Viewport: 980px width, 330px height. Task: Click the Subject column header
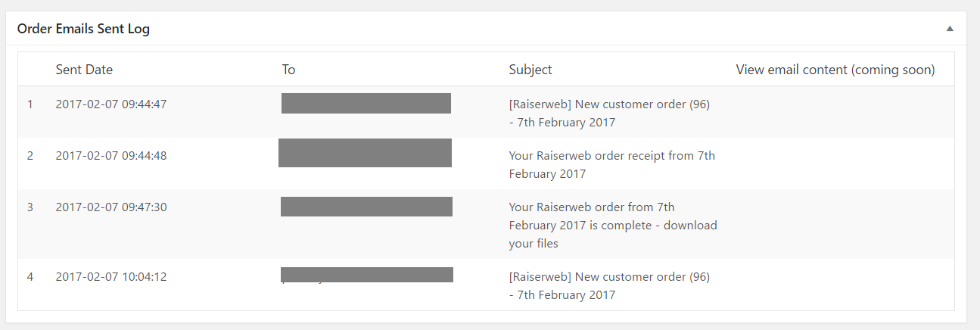click(x=530, y=70)
